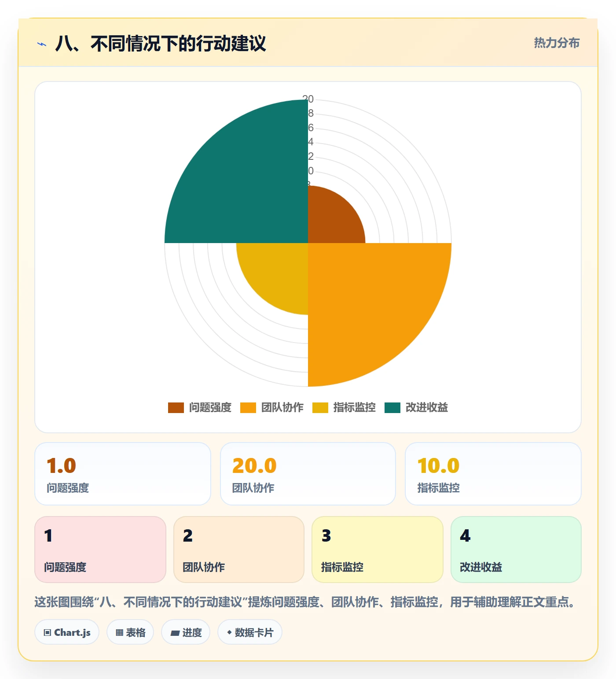Click the 数据卡片 tag chip
This screenshot has height=679, width=616.
pos(250,632)
